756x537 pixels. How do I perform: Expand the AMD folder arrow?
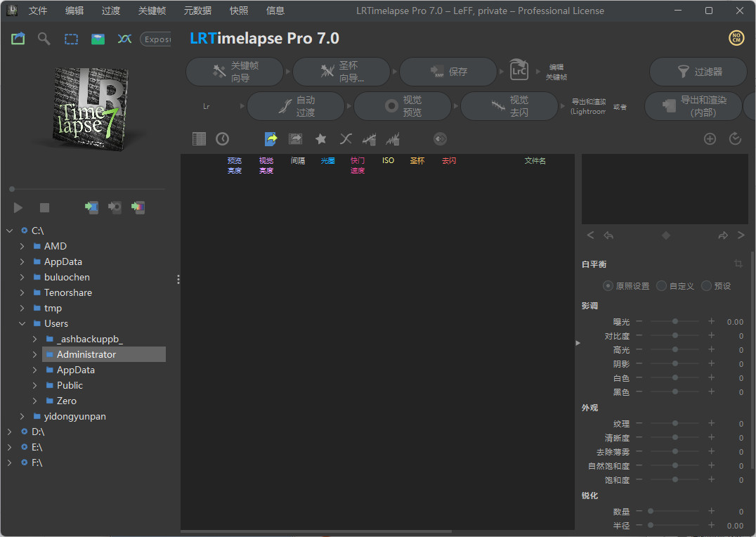[x=22, y=246]
